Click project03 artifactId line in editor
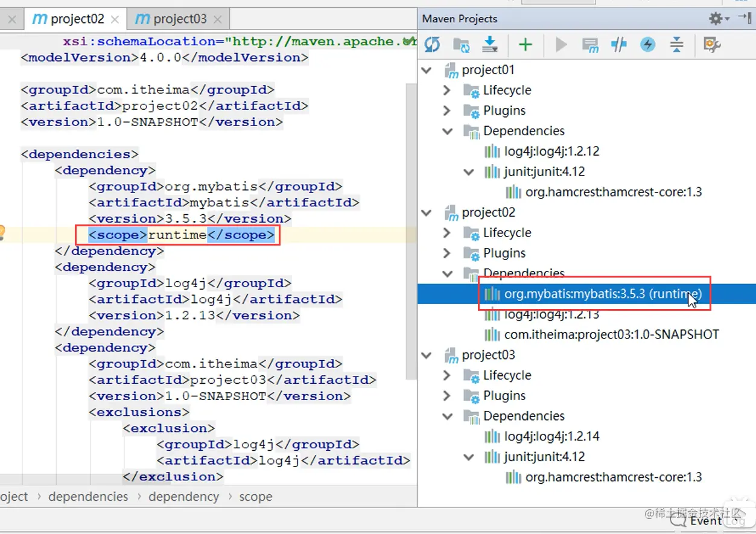This screenshot has height=534, width=756. [232, 380]
